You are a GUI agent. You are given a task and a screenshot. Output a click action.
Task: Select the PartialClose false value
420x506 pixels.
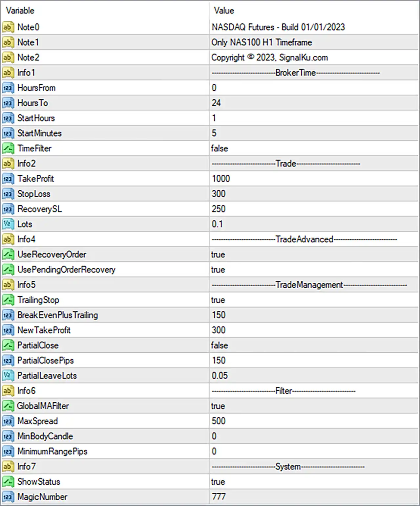pyautogui.click(x=220, y=345)
